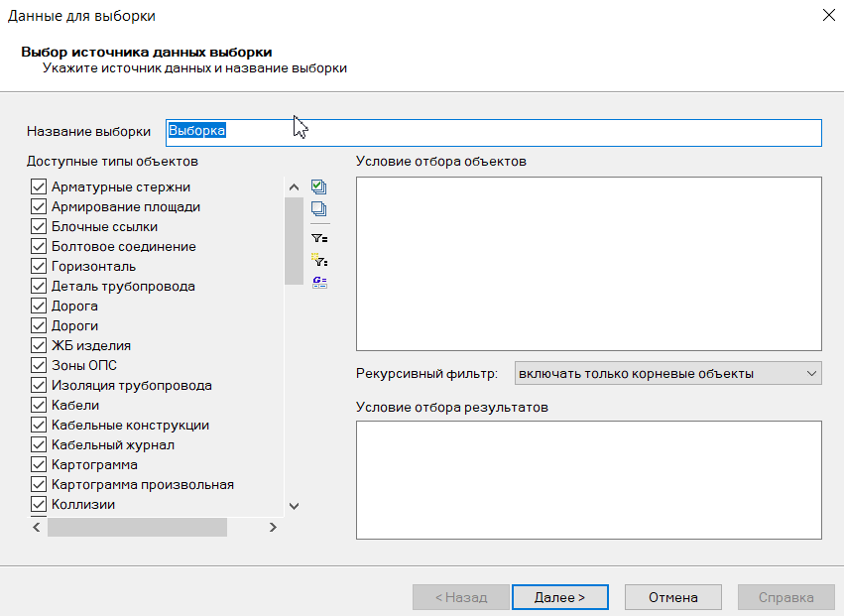Toggle the Болтовое соединение checkbox

[40, 246]
